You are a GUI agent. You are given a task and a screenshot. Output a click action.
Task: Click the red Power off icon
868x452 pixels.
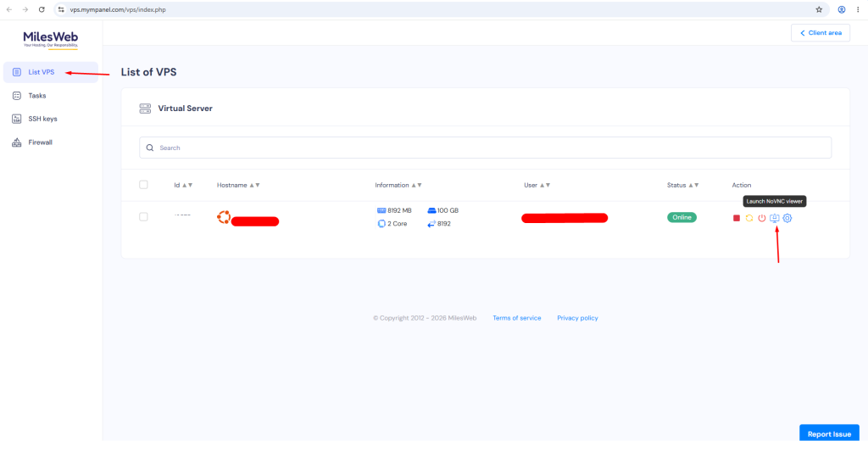click(x=762, y=218)
